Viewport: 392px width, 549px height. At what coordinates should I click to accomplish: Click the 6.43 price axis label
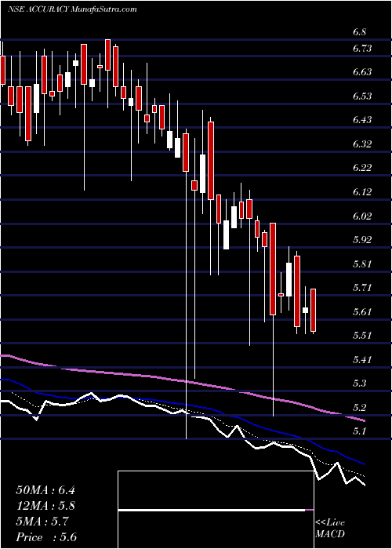click(362, 120)
